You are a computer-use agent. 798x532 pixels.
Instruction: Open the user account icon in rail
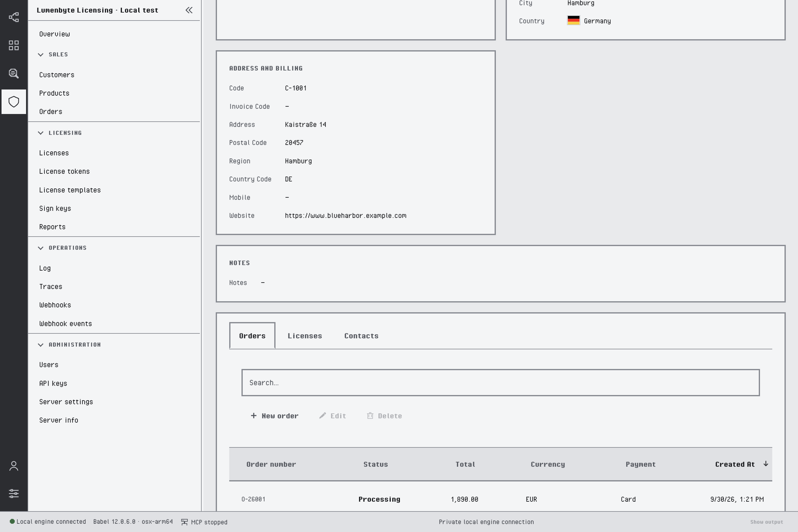tap(13, 466)
